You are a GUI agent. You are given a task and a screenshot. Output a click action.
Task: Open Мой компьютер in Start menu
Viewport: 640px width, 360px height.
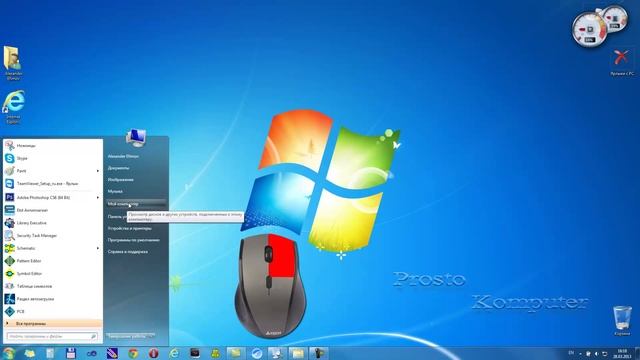(136, 203)
